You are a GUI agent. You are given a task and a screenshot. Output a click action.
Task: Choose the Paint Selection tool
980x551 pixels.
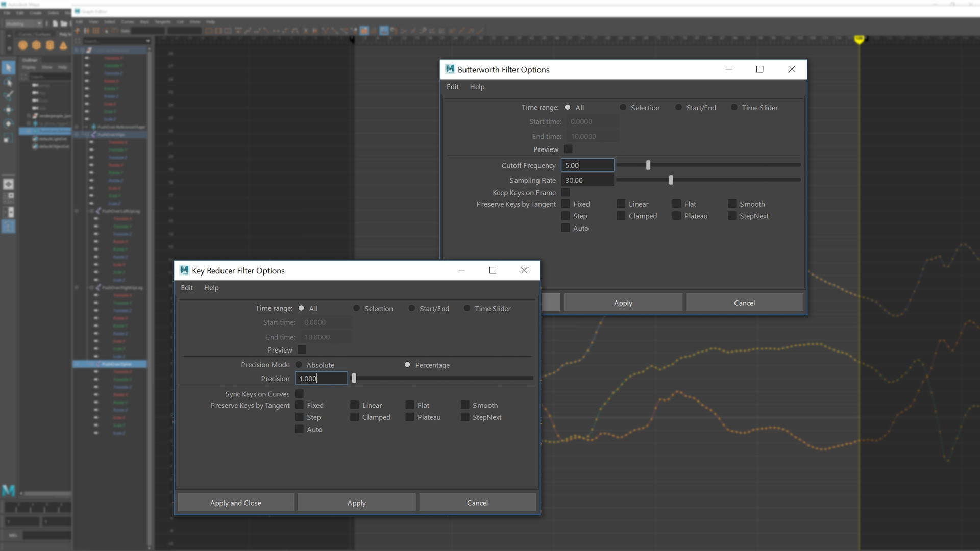(8, 95)
